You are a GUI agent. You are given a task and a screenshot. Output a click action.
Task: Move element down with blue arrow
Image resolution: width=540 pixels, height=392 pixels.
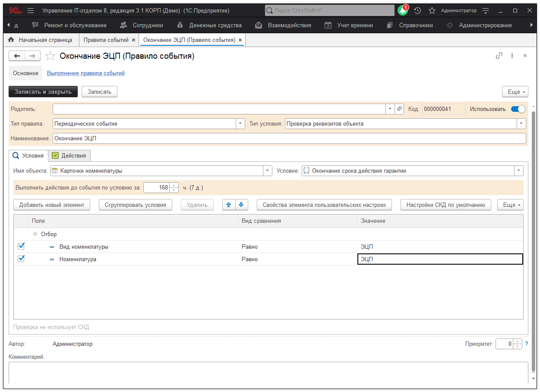click(x=241, y=205)
